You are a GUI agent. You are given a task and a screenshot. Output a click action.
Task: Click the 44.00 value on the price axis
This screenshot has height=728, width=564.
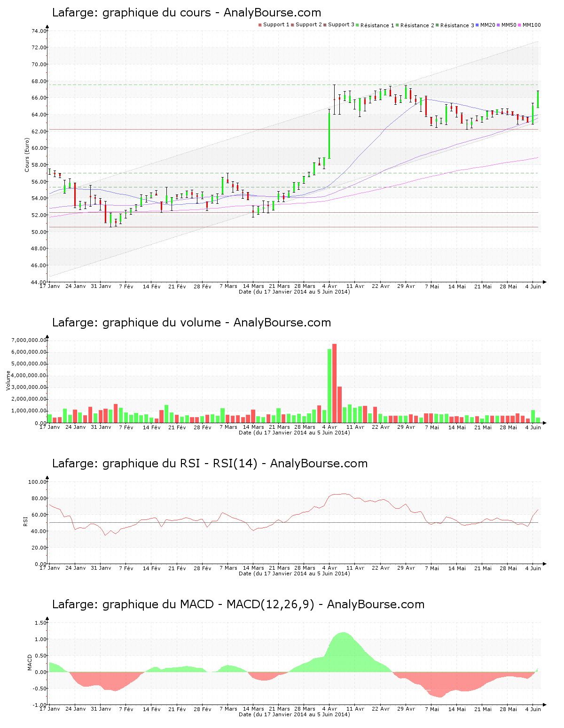point(39,282)
